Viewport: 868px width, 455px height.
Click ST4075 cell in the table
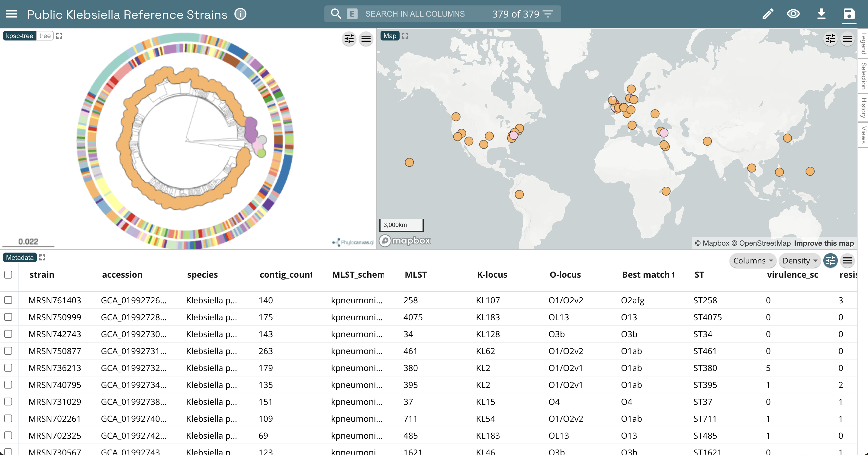[708, 317]
